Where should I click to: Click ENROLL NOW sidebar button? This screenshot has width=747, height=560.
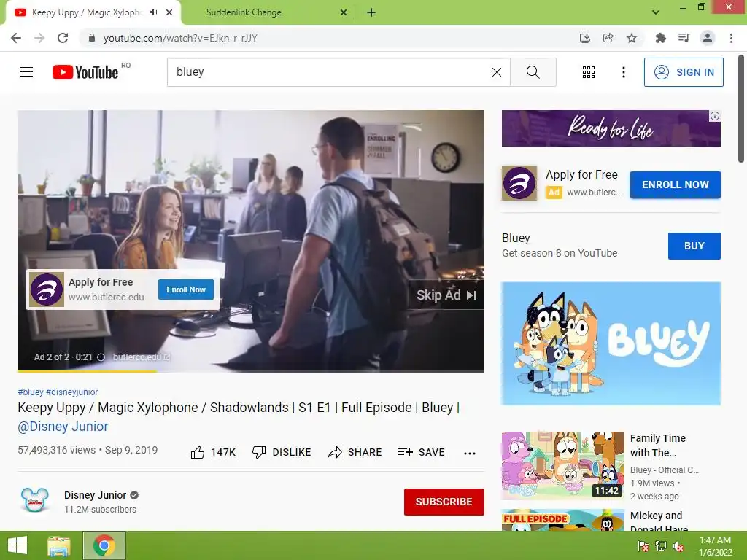tap(675, 184)
